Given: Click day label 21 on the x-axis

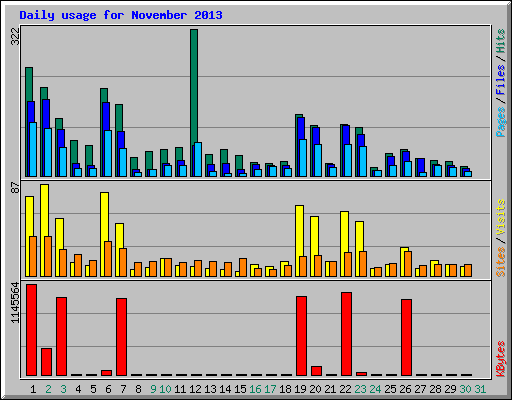Looking at the screenshot, I should pos(330,389).
